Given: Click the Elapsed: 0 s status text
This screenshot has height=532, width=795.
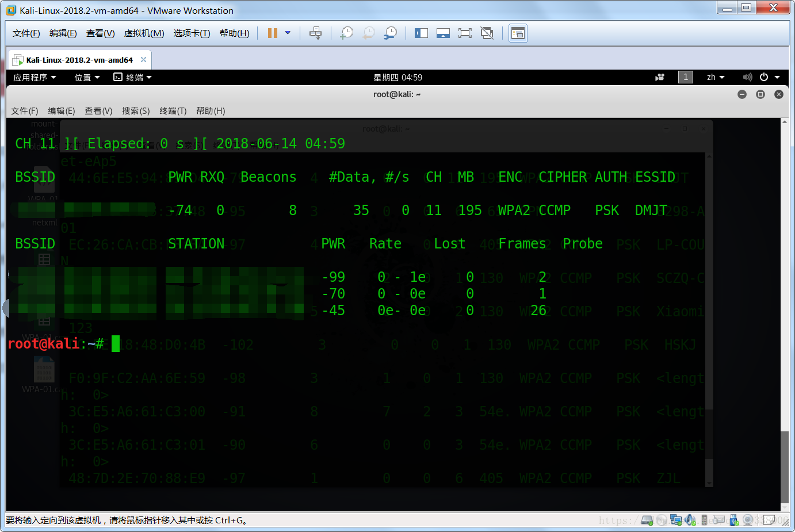Looking at the screenshot, I should [136, 144].
